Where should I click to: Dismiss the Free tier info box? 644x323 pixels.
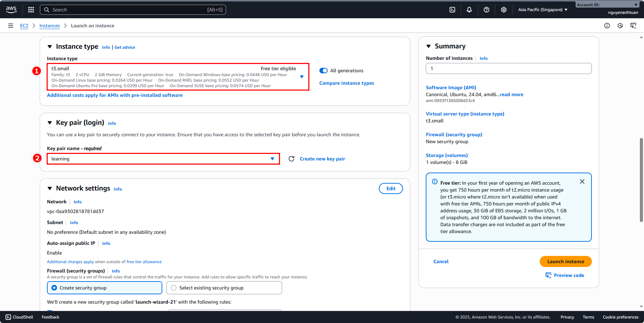[582, 182]
